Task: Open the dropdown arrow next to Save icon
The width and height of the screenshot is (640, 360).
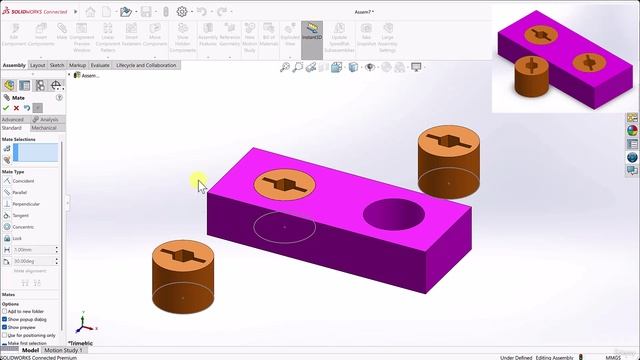Action: tap(156, 12)
